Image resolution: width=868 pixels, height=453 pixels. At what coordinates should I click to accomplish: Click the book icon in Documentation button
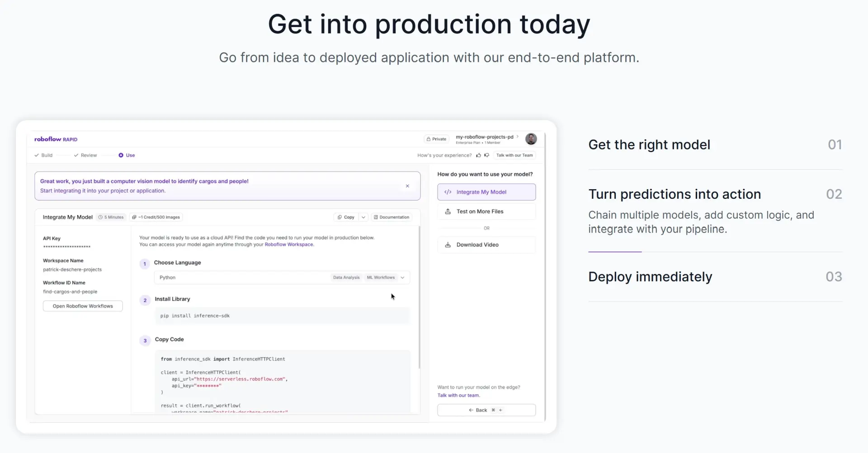tap(376, 217)
